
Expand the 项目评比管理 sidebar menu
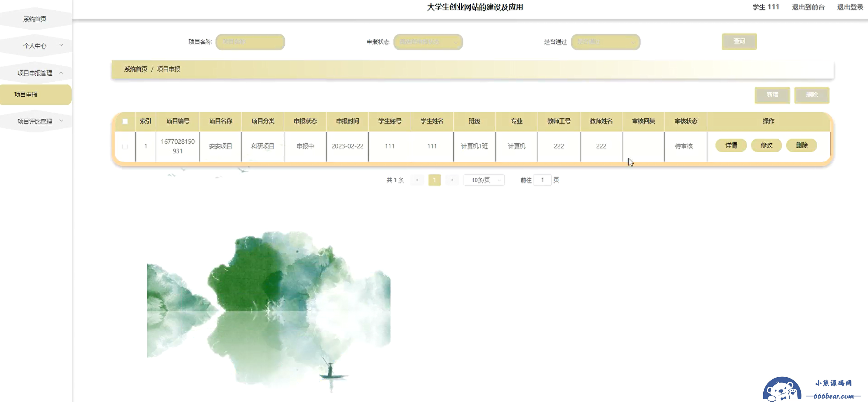pos(35,121)
